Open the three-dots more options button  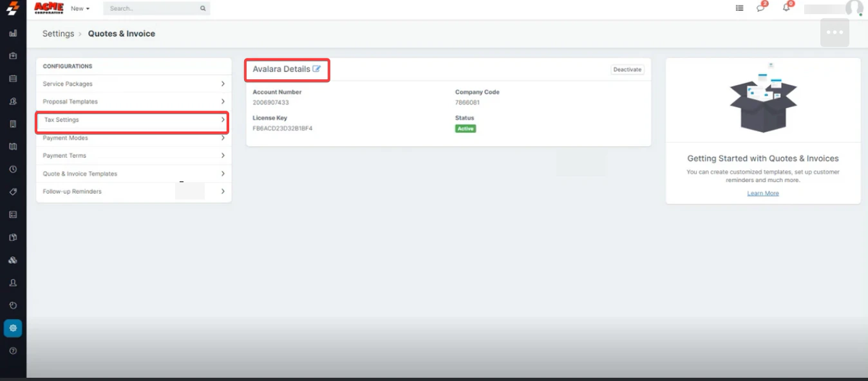click(x=835, y=33)
